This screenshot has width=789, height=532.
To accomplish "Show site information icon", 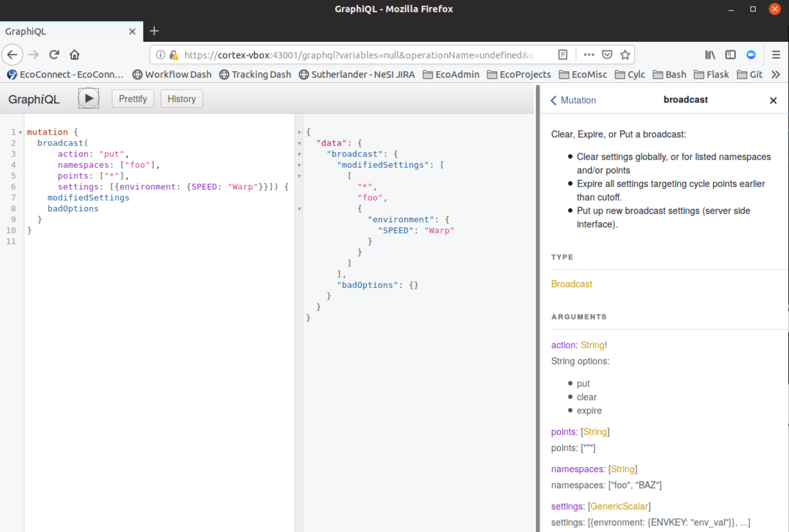I will coord(160,55).
